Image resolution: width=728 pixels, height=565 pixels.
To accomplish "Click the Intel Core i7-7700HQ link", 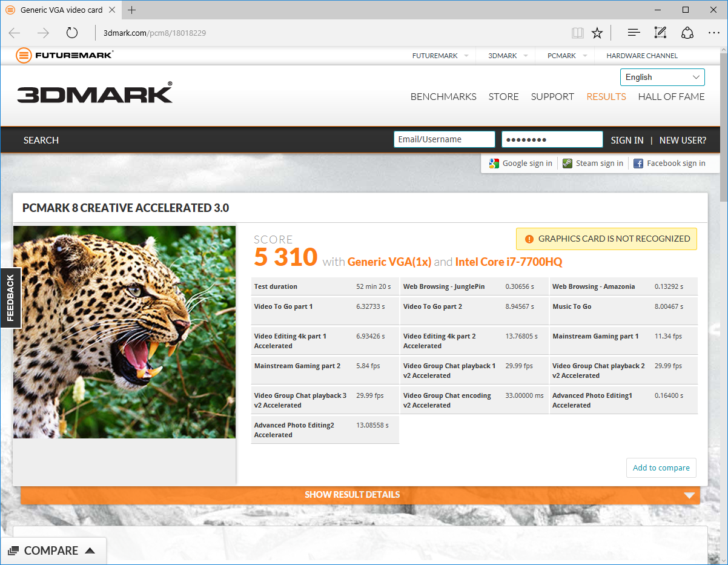I will (509, 262).
